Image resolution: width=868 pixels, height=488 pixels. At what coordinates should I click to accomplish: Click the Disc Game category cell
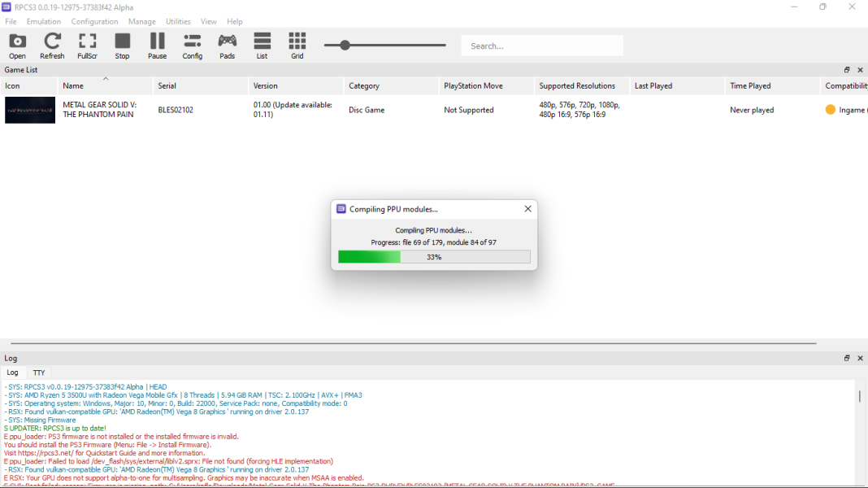click(x=367, y=110)
